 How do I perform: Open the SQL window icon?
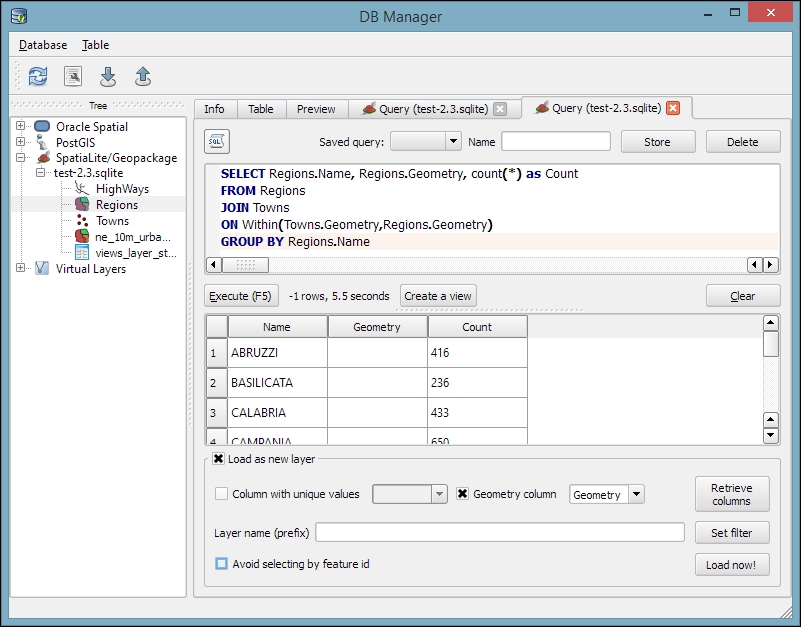click(x=72, y=76)
